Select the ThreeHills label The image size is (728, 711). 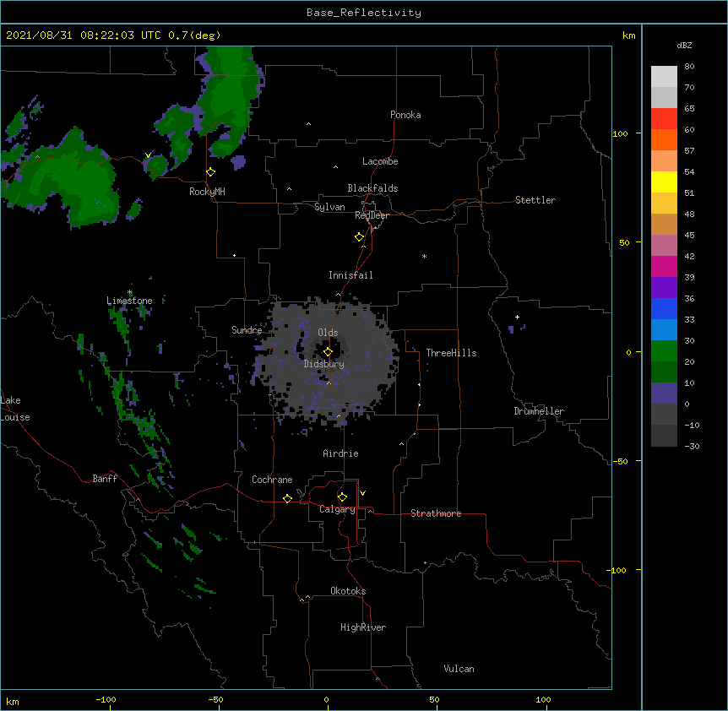tap(451, 353)
